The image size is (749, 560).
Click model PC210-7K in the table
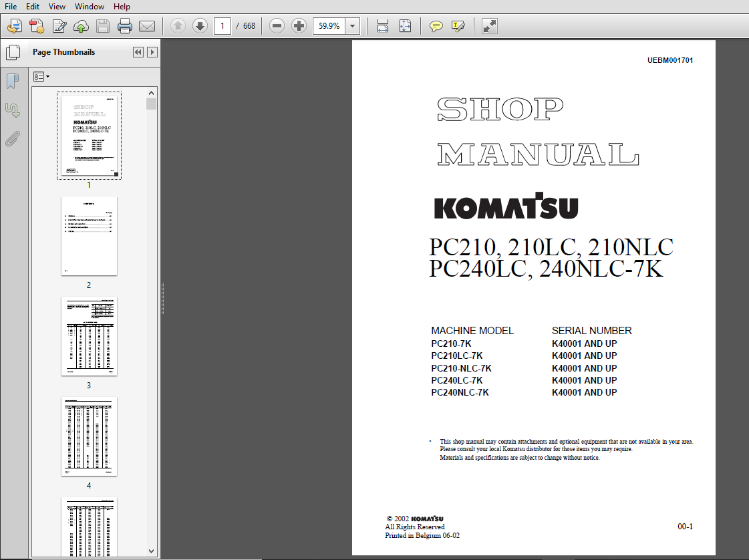452,343
